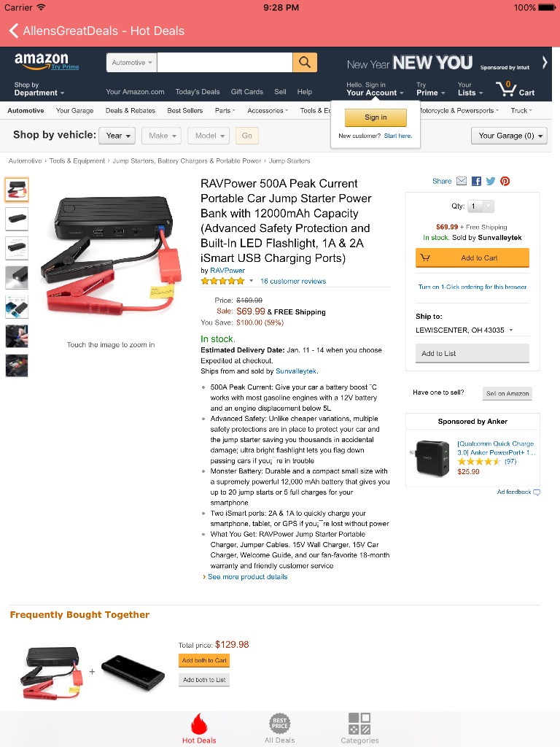This screenshot has width=560, height=747.
Task: Select the flashlight product thumbnail
Action: [x=17, y=278]
